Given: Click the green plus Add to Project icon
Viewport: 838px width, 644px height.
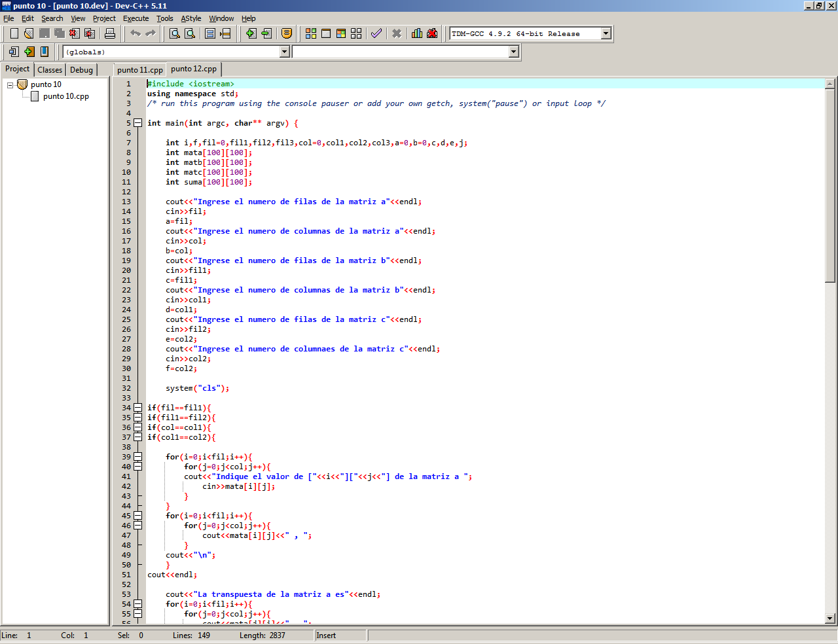Looking at the screenshot, I should (251, 33).
